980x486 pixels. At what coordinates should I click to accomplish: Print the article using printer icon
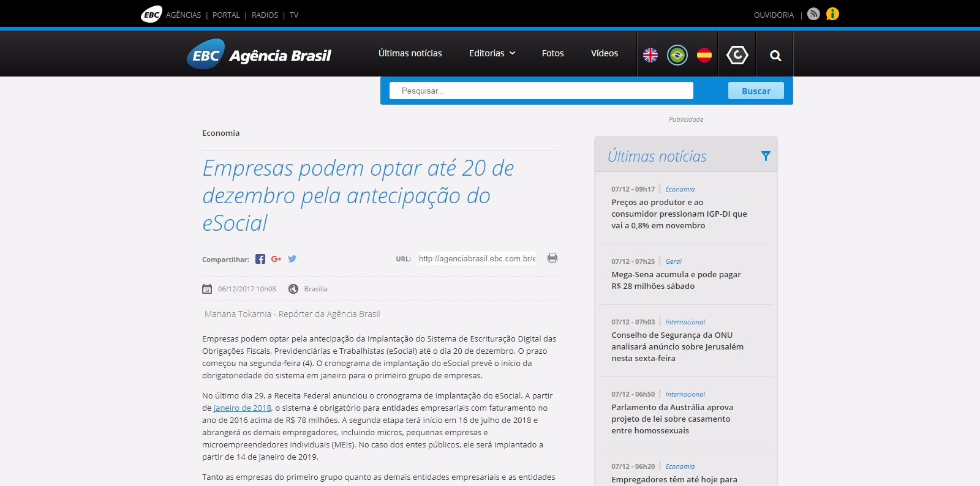pos(552,258)
